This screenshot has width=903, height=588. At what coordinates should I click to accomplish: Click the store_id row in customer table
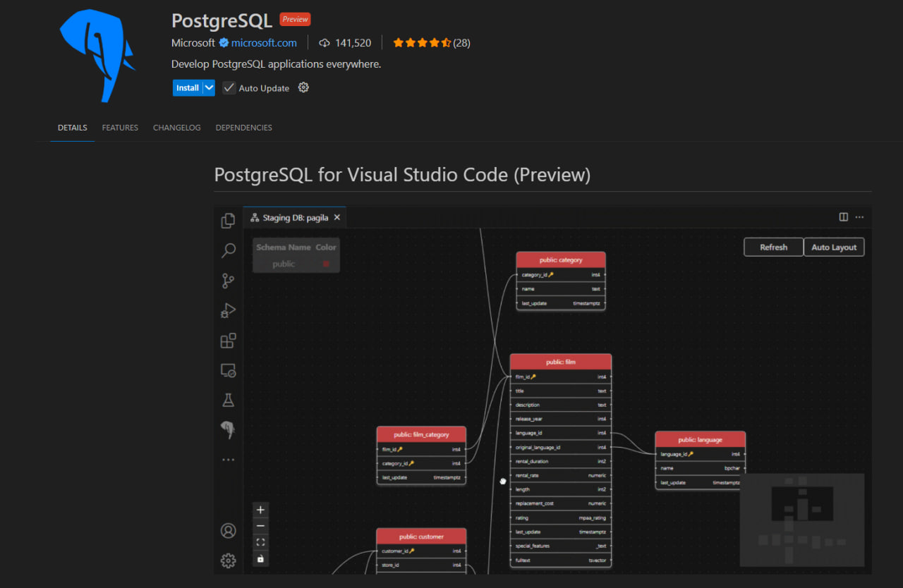pos(421,565)
